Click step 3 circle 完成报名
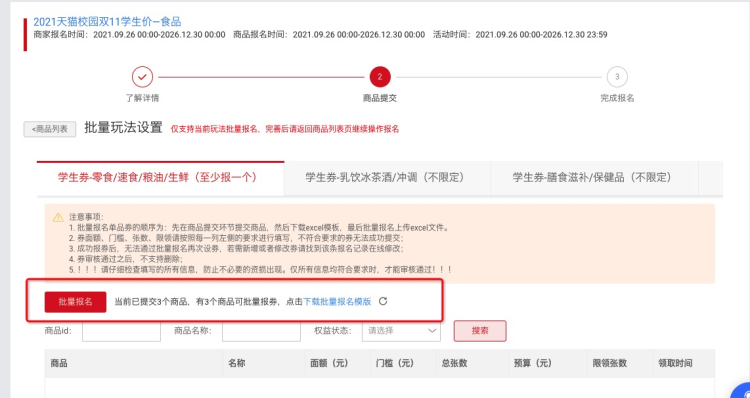The height and width of the screenshot is (398, 750). click(x=617, y=77)
